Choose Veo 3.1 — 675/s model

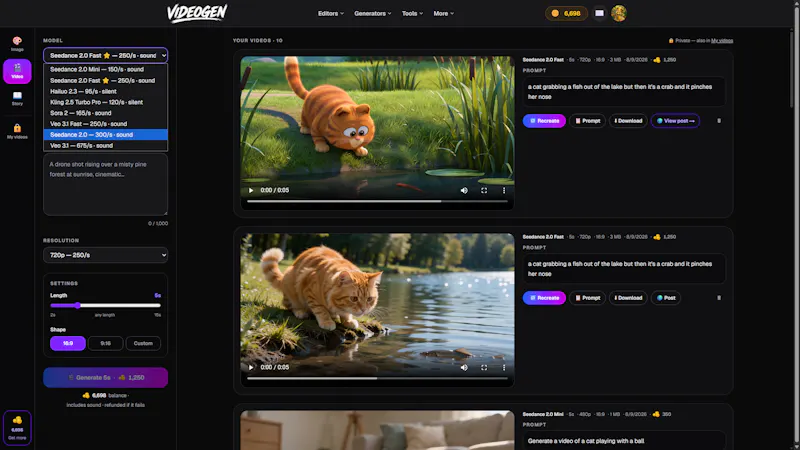106,145
